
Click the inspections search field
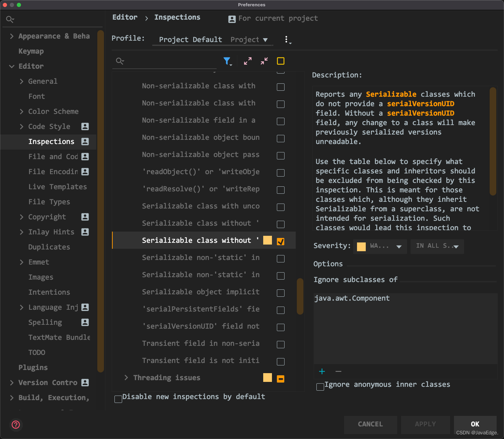coord(168,61)
